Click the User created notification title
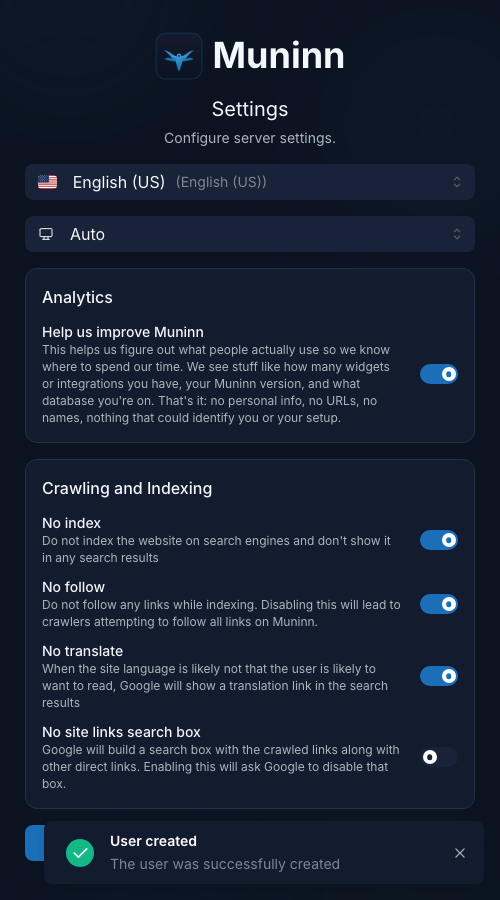Viewport: 500px width, 900px height. click(153, 841)
